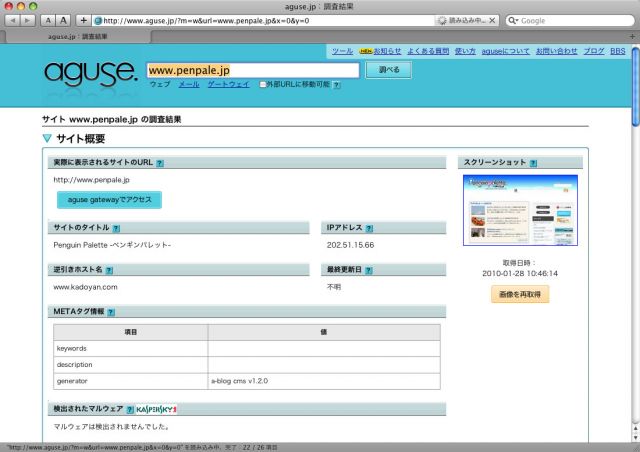Open help icon beside METAタグ情報
This screenshot has height=452, width=640.
[x=111, y=312]
